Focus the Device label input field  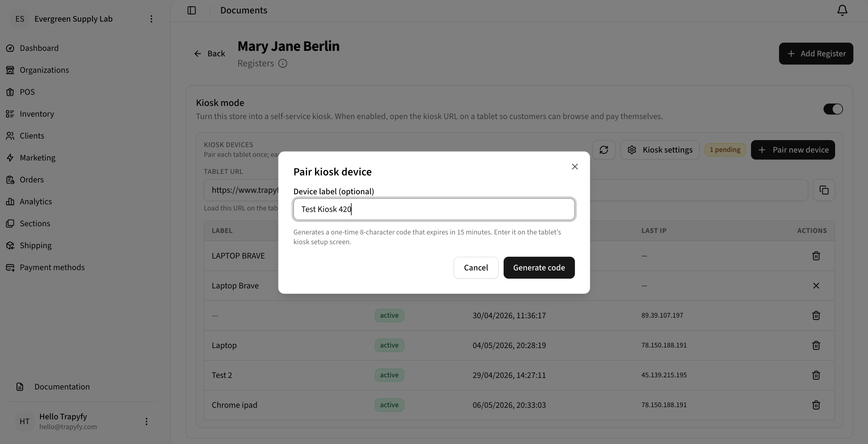(x=434, y=209)
